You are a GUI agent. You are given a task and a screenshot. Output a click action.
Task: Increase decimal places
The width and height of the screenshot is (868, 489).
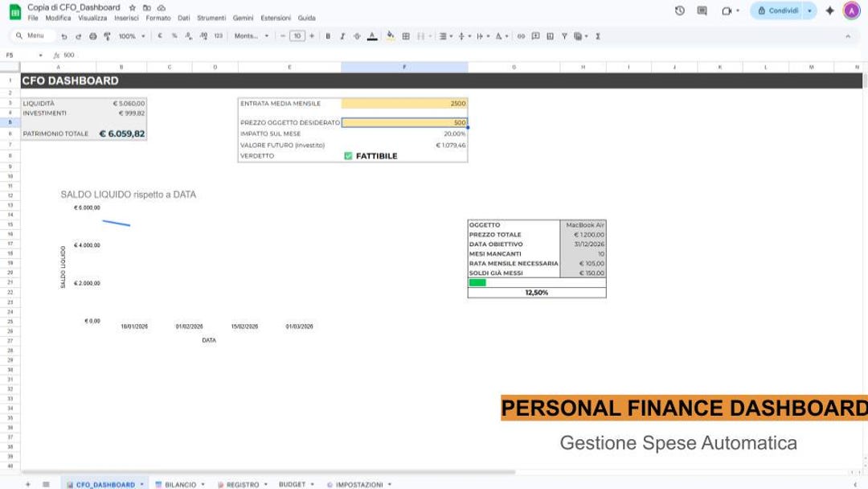click(203, 36)
